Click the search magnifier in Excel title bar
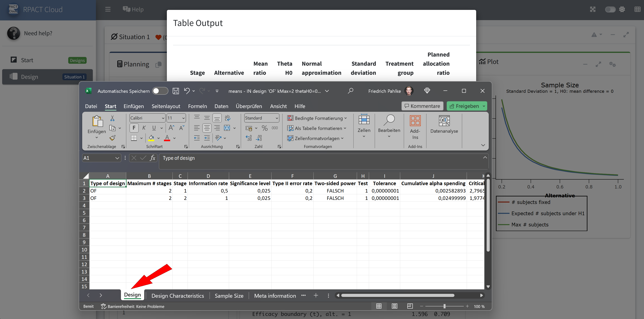This screenshot has width=644, height=319. click(x=351, y=91)
